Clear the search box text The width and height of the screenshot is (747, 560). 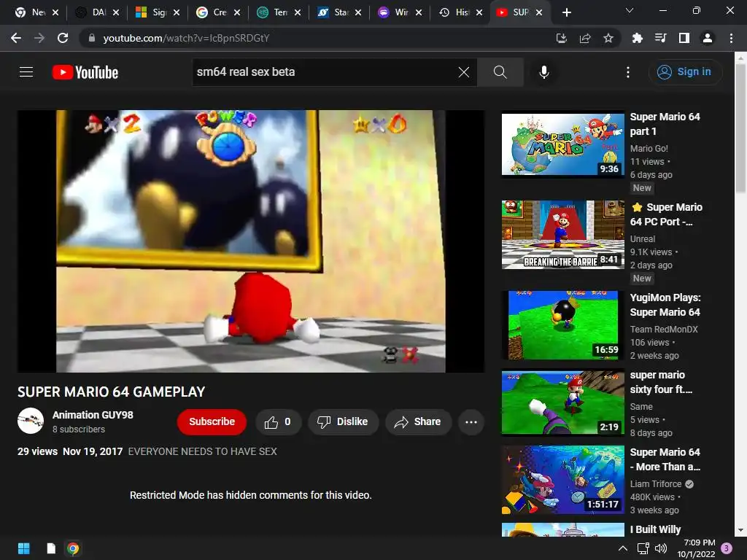point(463,72)
